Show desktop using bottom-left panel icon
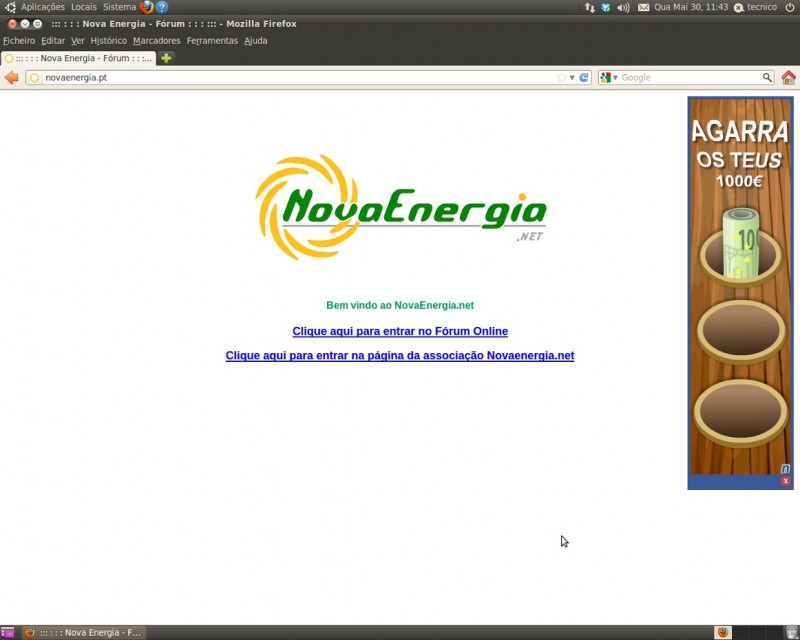Viewport: 800px width, 640px height. 8,633
